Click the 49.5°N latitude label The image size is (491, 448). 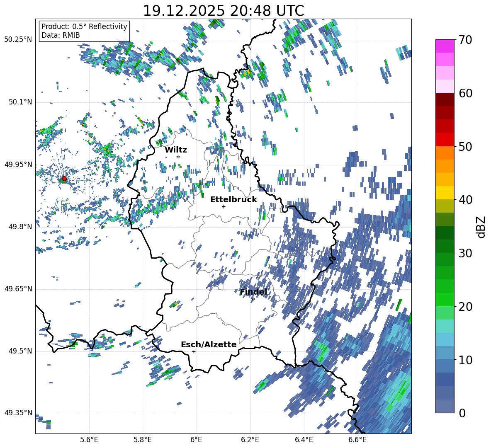click(x=21, y=351)
